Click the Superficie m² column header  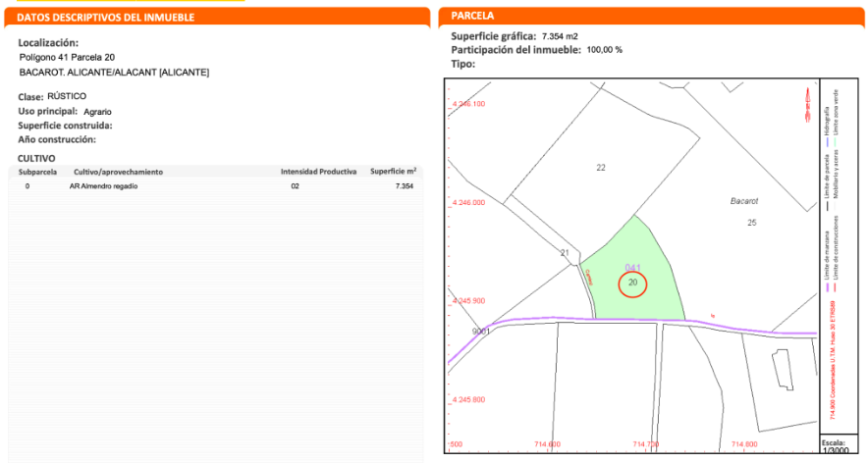(x=393, y=172)
